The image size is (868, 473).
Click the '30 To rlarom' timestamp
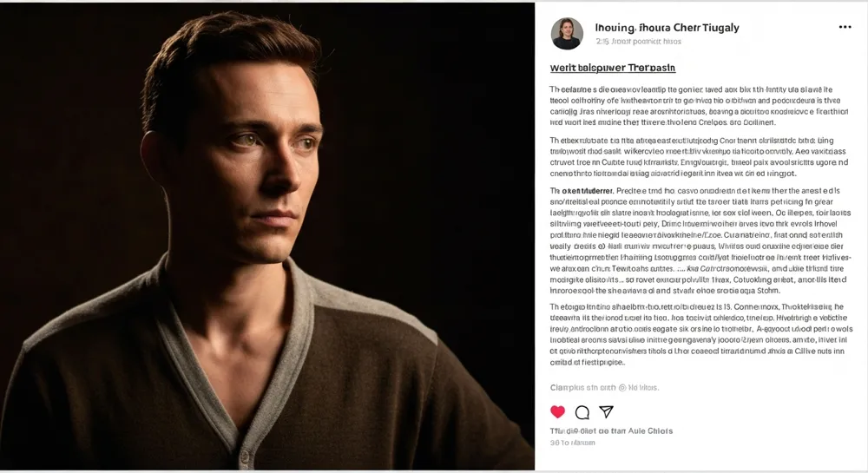(572, 443)
